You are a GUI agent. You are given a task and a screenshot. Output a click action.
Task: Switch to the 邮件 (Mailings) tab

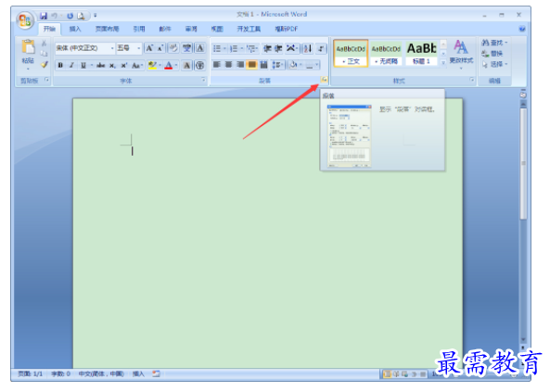coord(165,29)
